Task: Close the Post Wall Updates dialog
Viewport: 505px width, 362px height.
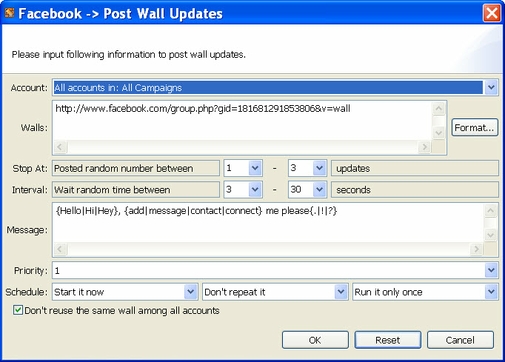Action: 492,13
